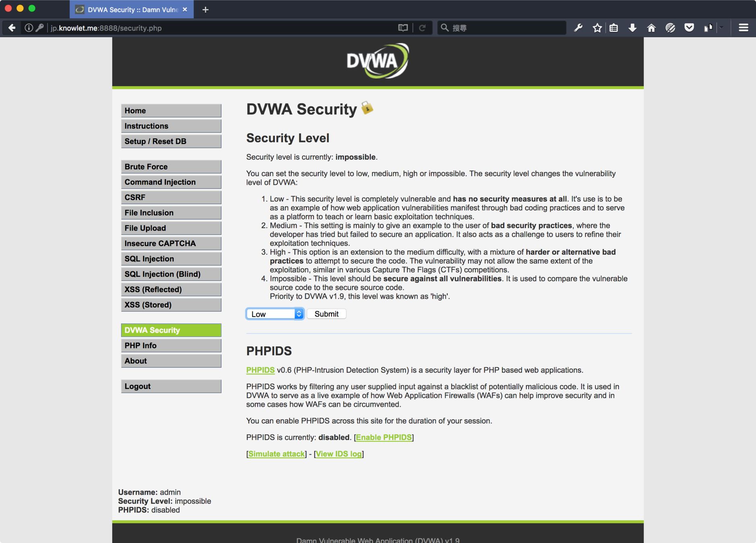Open Brute Force vulnerability page
Screen dimensions: 756x543
point(171,167)
